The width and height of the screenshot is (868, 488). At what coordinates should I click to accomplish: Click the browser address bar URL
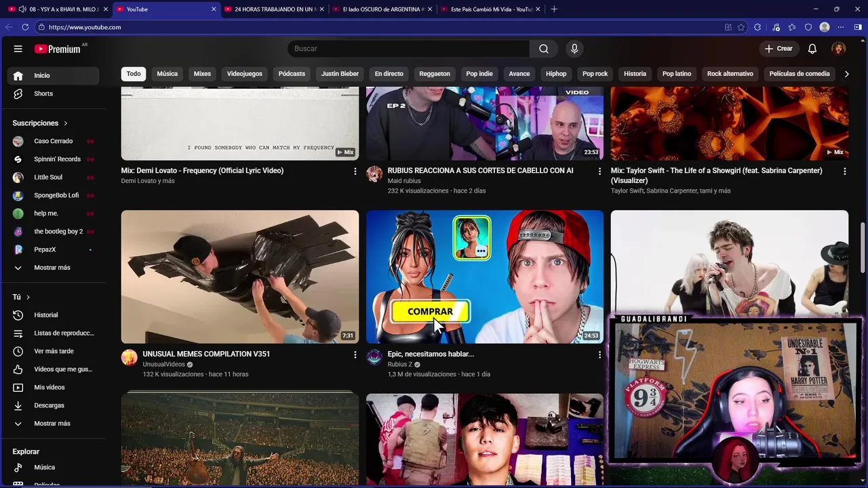point(85,27)
